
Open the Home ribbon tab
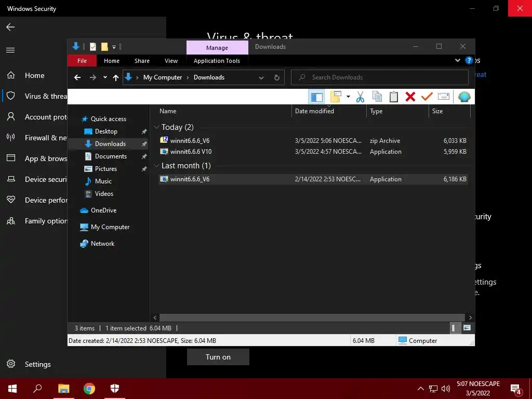tap(112, 61)
